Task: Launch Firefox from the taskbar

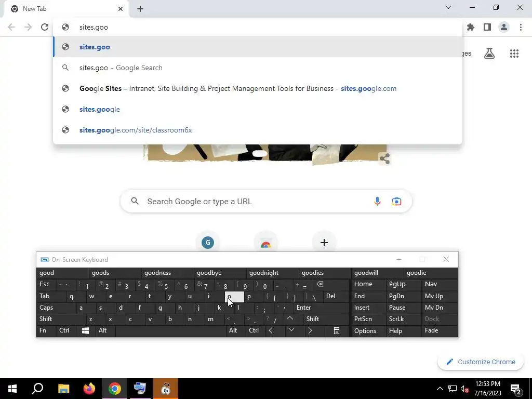Action: pyautogui.click(x=89, y=389)
